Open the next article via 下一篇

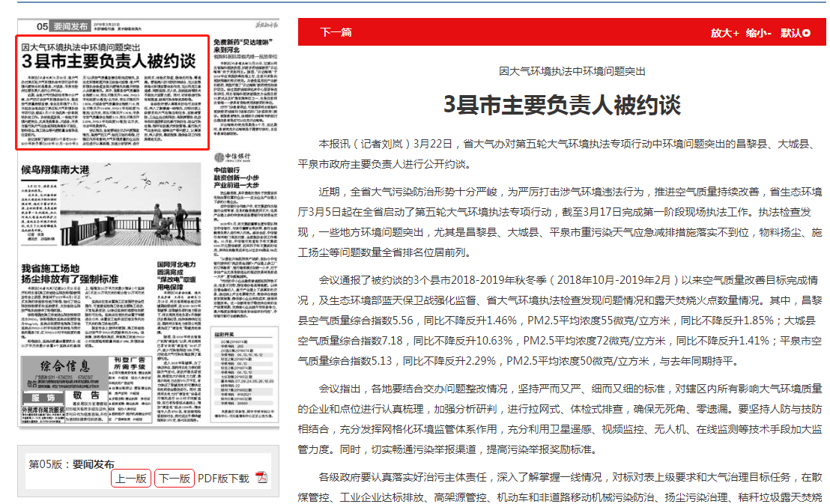tap(336, 33)
